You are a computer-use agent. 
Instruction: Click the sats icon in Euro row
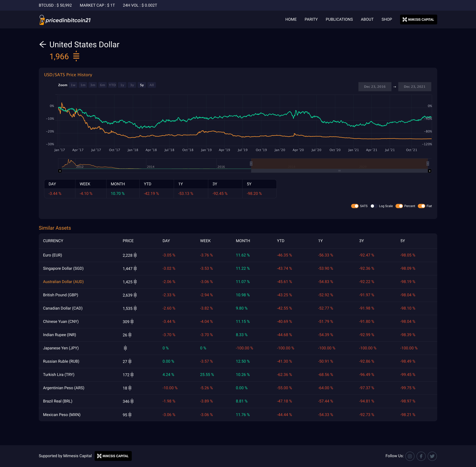pyautogui.click(x=135, y=255)
